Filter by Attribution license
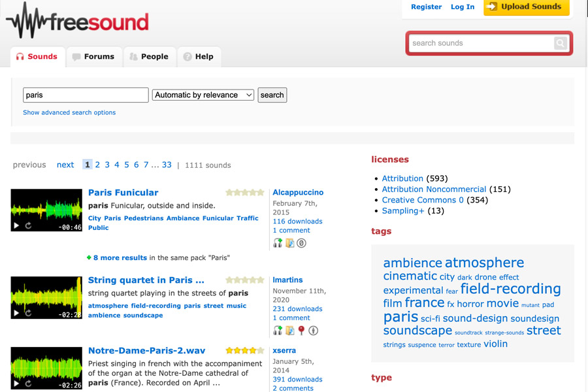The height and width of the screenshot is (392, 588). (402, 178)
